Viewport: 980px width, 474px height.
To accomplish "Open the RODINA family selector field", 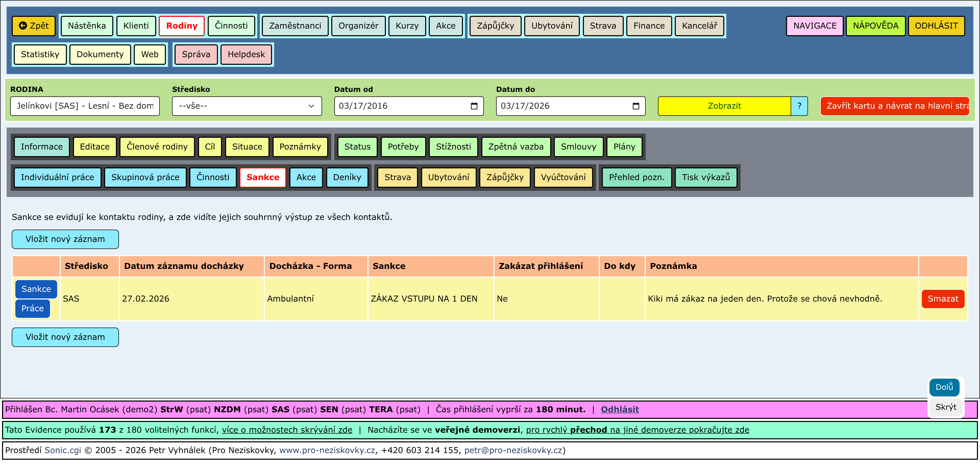I will click(x=85, y=106).
